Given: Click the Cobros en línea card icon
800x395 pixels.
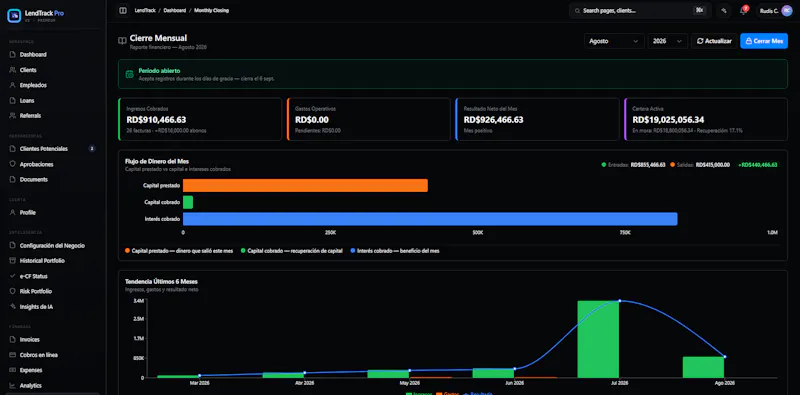Looking at the screenshot, I should click(x=13, y=355).
